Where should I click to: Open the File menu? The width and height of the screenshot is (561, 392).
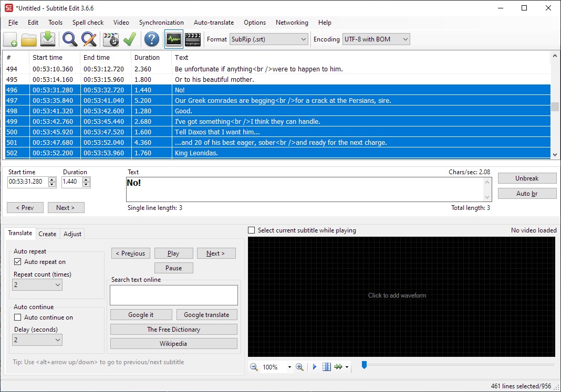(13, 23)
